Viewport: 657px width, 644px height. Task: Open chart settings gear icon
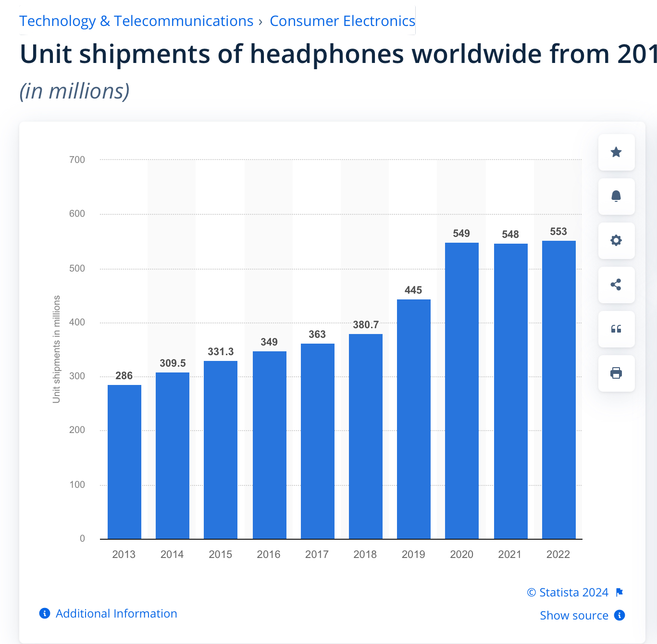(x=616, y=241)
